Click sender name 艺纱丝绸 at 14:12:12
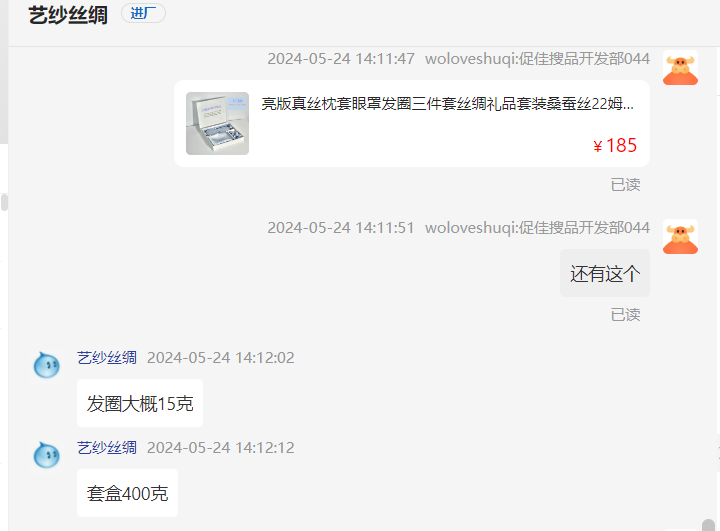The height and width of the screenshot is (531, 720). tap(107, 447)
